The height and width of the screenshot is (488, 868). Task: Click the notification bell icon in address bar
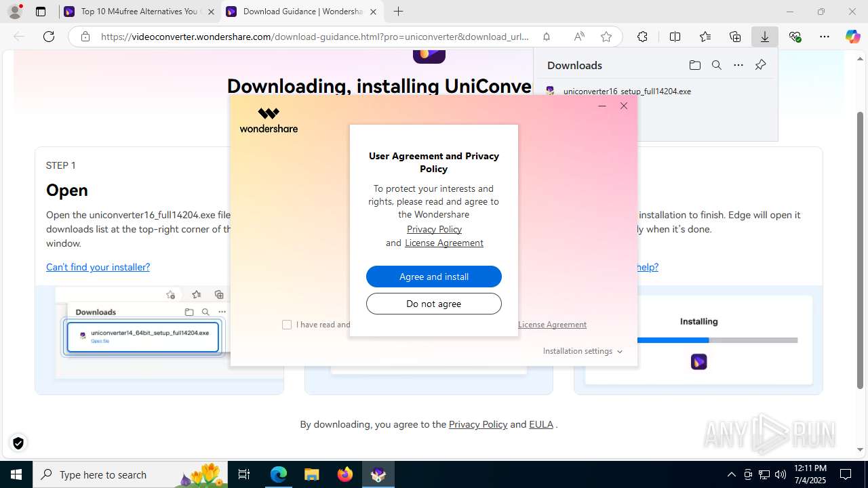click(547, 37)
